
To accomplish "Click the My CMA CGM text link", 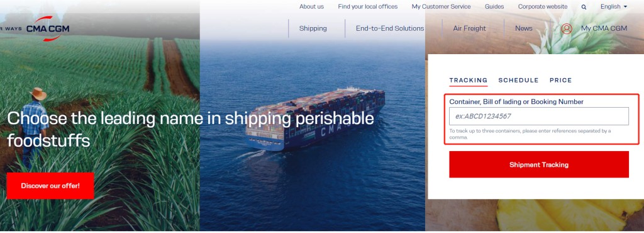I will tap(604, 28).
